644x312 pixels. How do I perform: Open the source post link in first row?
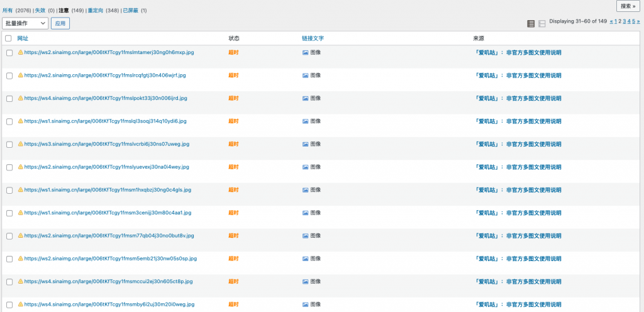coord(518,53)
